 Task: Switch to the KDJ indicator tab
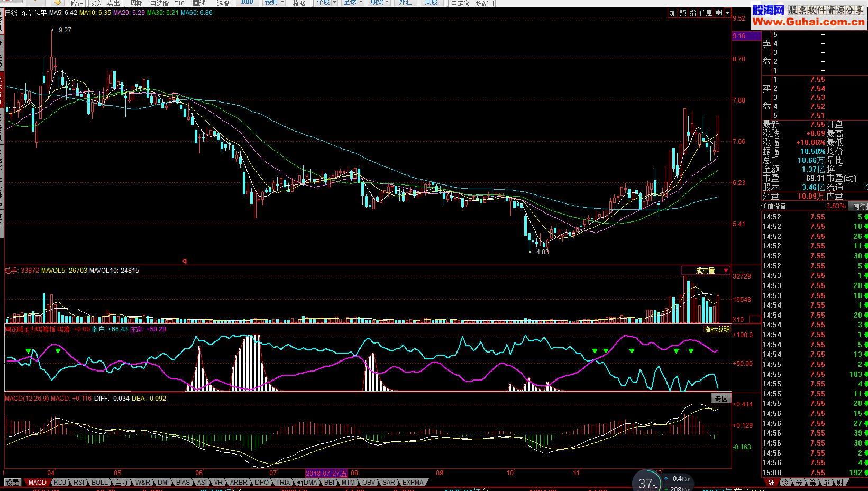[60, 483]
